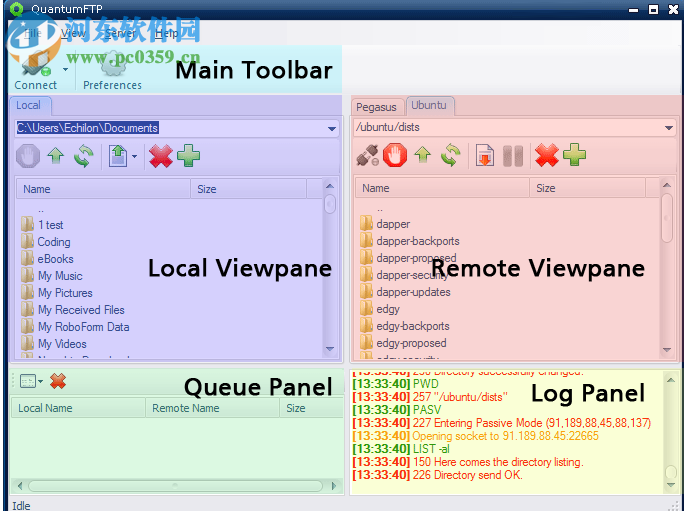Go up one folder in local pane
The height and width of the screenshot is (511, 684).
pyautogui.click(x=56, y=155)
